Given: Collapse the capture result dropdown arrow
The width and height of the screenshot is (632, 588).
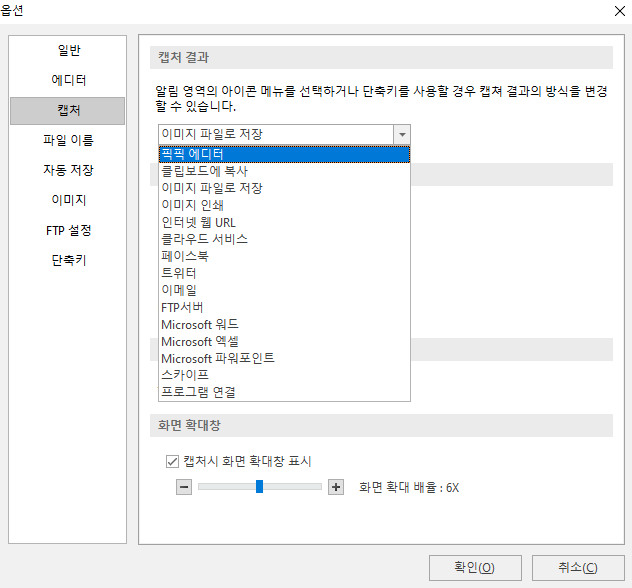Looking at the screenshot, I should pos(402,135).
